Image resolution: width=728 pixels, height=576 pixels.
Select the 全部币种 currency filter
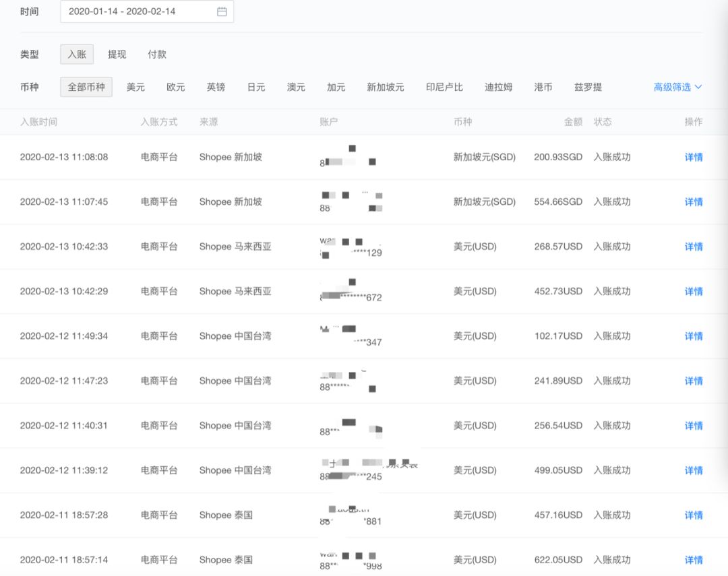pos(86,87)
